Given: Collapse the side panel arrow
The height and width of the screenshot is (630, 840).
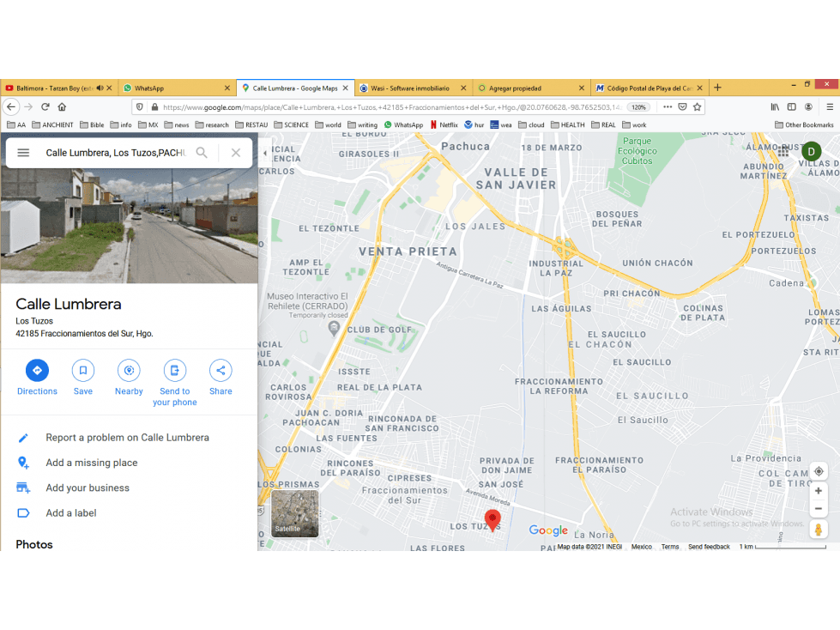Looking at the screenshot, I should click(264, 154).
